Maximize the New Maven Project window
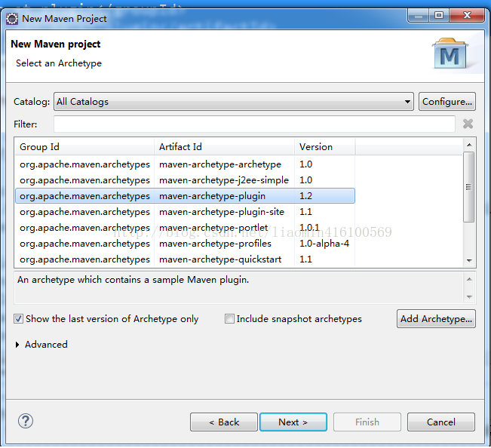 pyautogui.click(x=439, y=15)
